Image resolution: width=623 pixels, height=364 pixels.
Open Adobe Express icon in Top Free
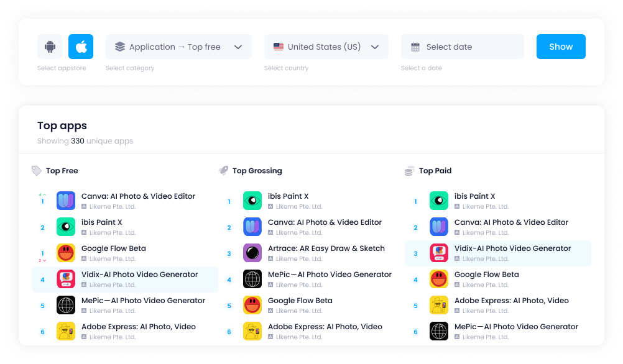(x=66, y=331)
